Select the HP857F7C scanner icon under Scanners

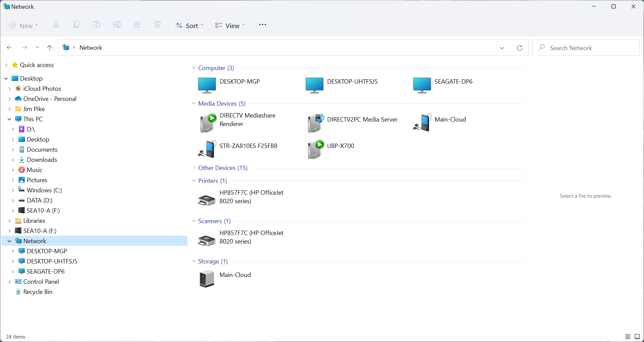coord(207,240)
